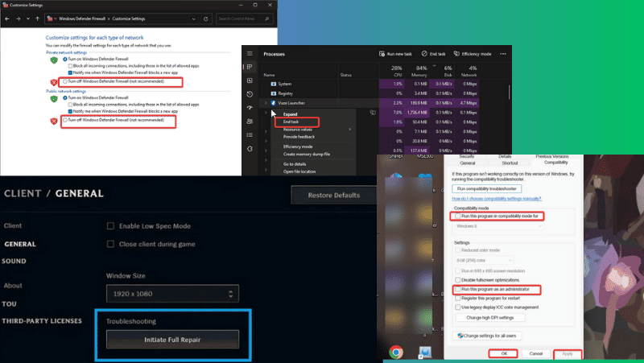The width and height of the screenshot is (644, 363).
Task: Toggle private Block all incoming connections checkbox
Action: (70, 66)
